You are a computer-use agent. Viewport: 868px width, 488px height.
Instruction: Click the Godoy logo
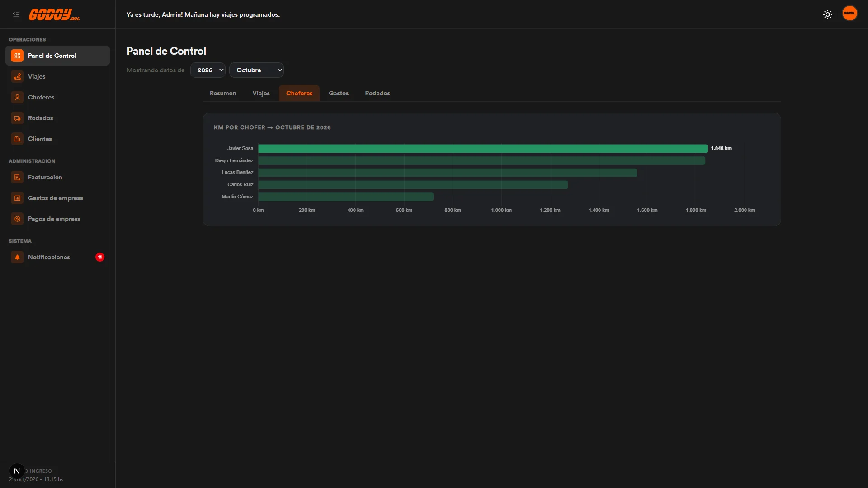pyautogui.click(x=54, y=15)
